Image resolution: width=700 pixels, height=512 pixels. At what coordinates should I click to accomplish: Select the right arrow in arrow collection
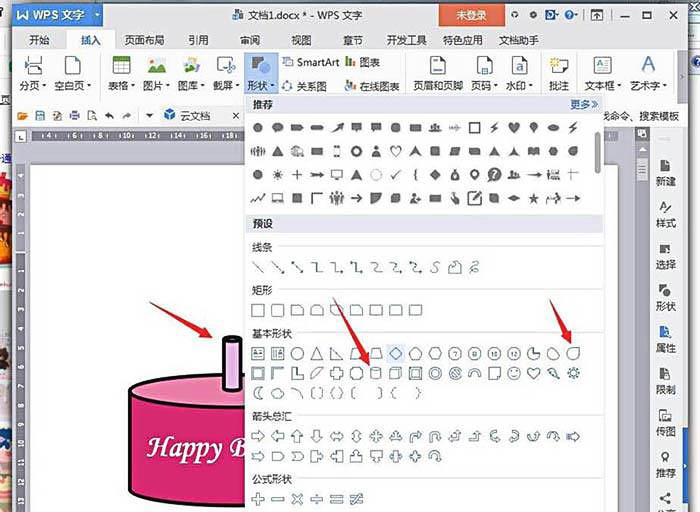point(258,436)
